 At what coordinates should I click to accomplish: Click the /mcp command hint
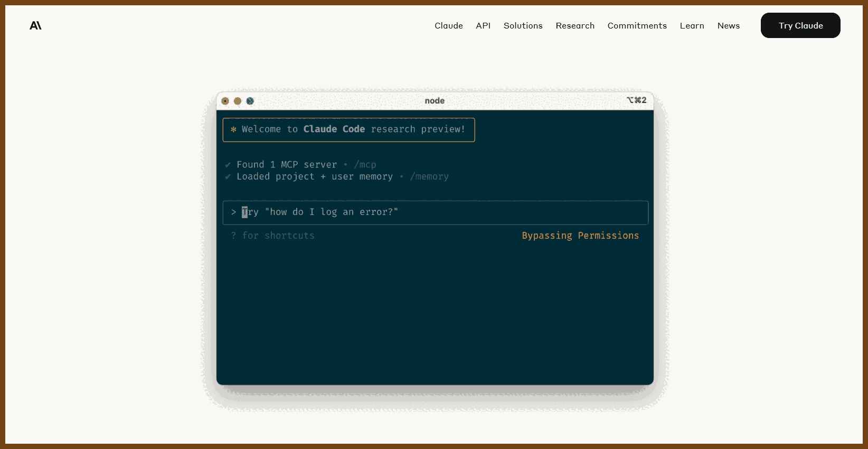(x=365, y=165)
